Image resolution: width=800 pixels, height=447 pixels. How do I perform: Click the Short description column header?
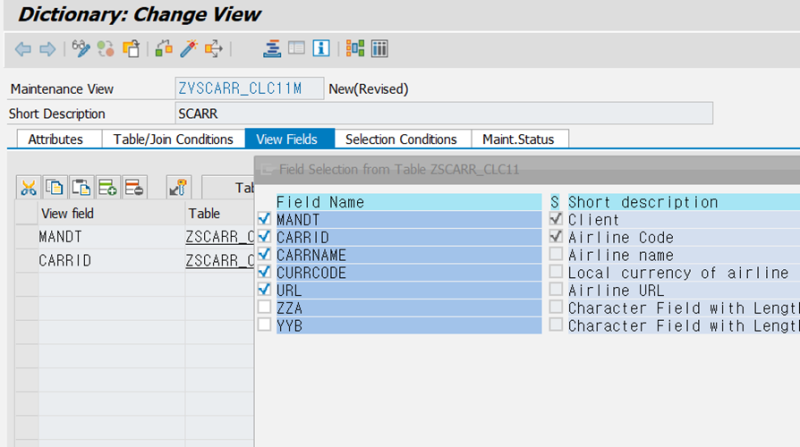click(x=684, y=202)
